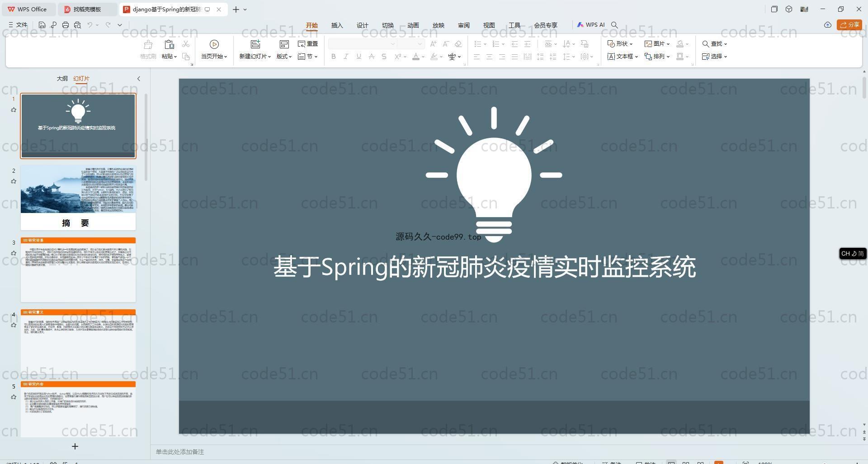Open the Shapes (形状) dropdown
This screenshot has width=868, height=464.
(620, 44)
